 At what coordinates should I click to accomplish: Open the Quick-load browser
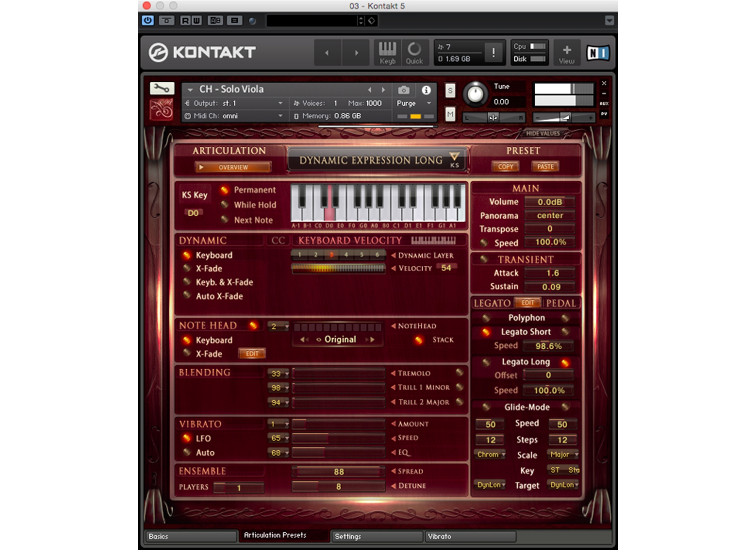tap(414, 53)
